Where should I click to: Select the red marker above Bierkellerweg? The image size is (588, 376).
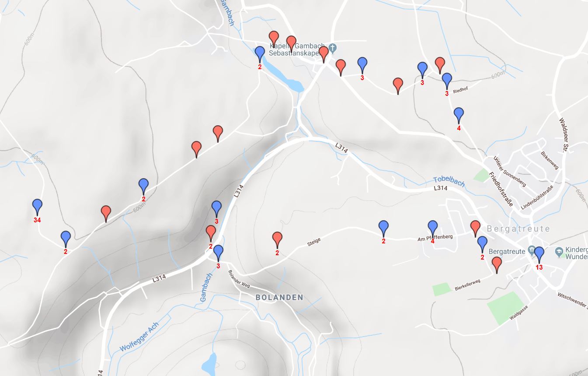[497, 265]
